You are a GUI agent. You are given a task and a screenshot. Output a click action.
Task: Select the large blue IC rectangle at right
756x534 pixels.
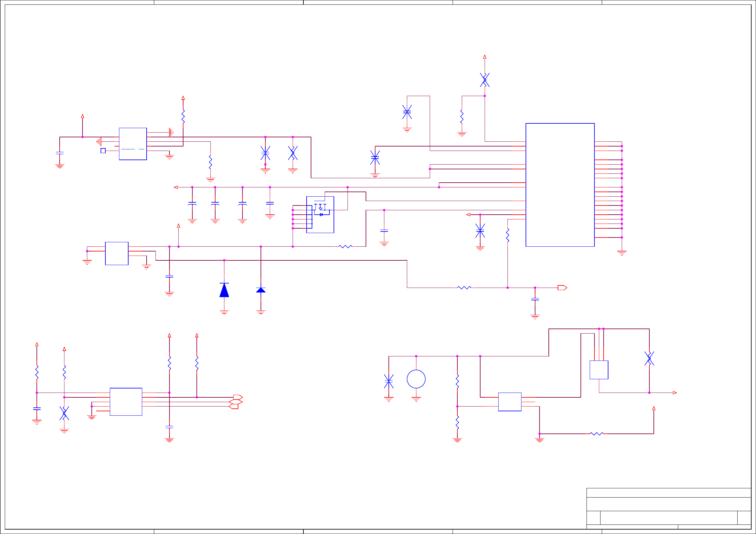click(560, 185)
